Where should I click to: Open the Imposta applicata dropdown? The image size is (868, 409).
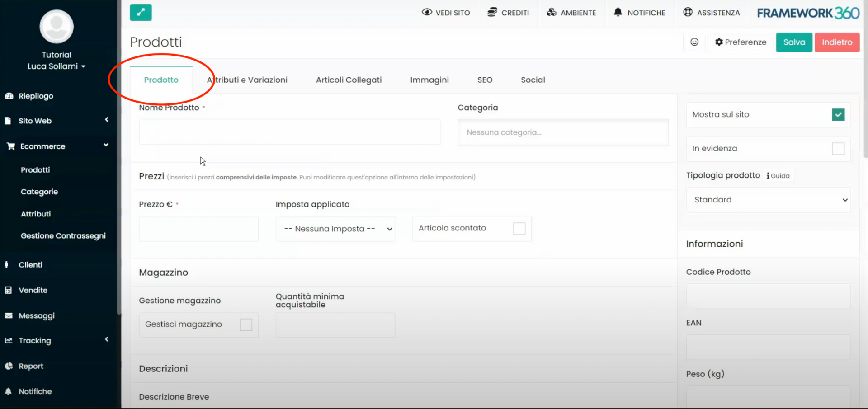(x=335, y=229)
